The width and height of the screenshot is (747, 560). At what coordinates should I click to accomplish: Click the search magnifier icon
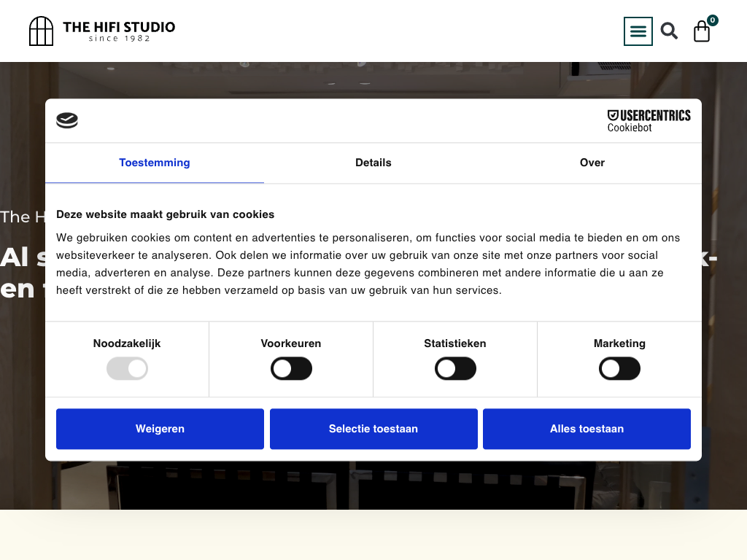669,31
